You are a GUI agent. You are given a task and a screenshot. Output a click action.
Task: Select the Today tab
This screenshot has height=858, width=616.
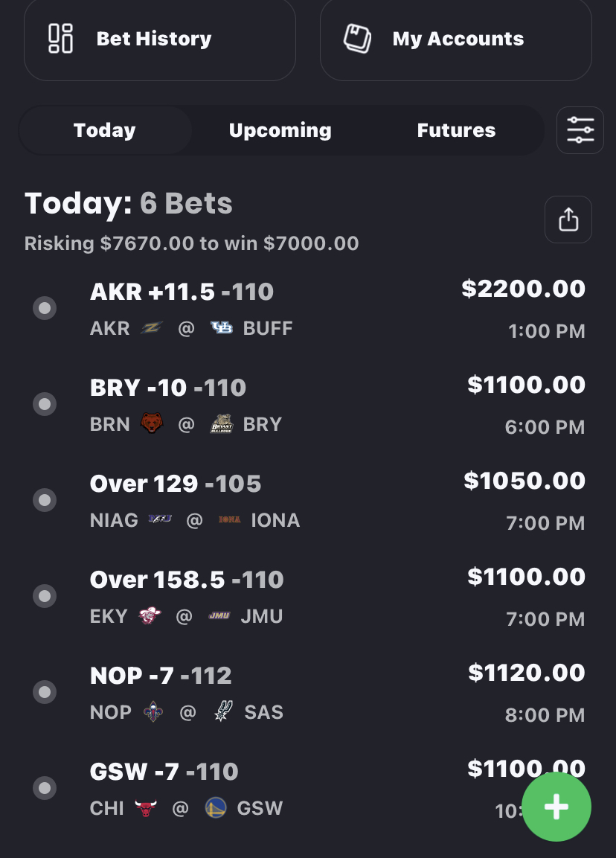[105, 130]
